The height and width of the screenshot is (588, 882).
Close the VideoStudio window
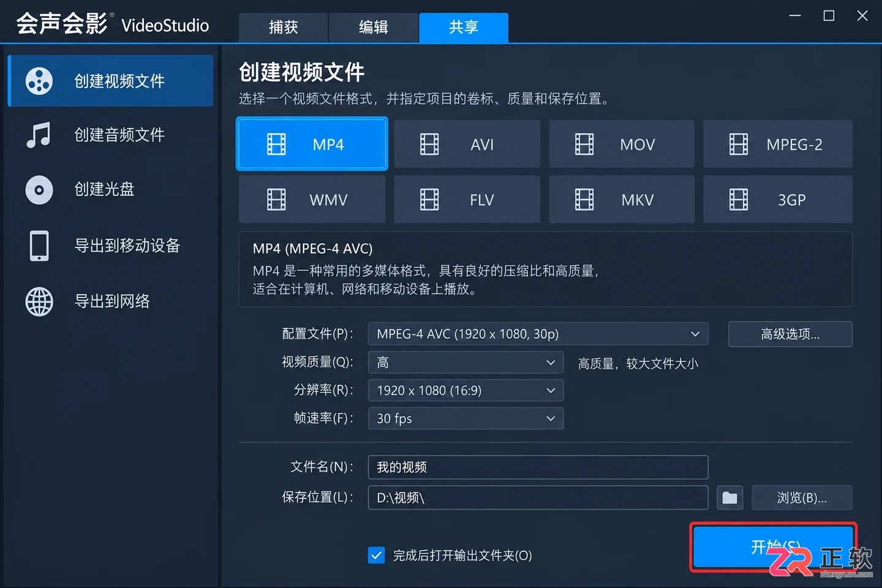point(862,15)
